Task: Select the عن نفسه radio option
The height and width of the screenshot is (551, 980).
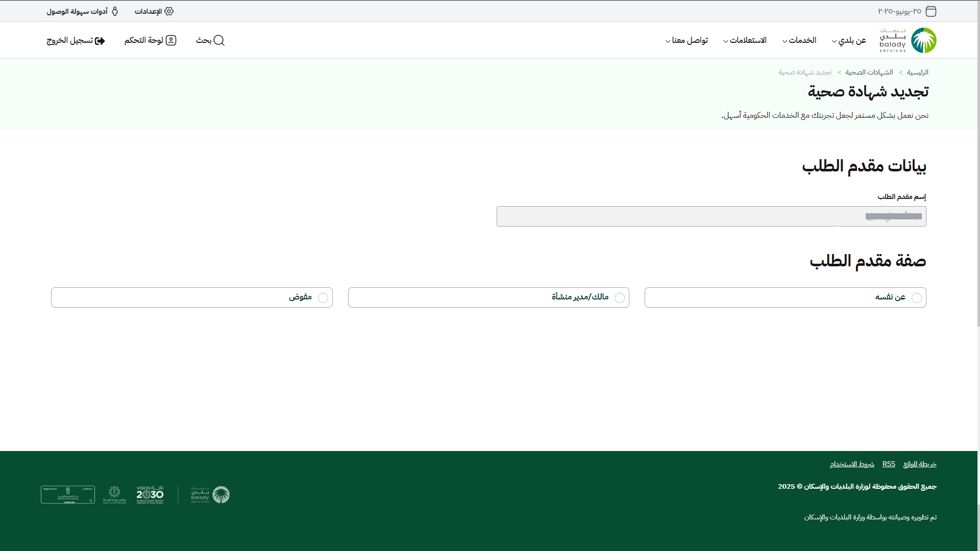Action: coord(916,298)
